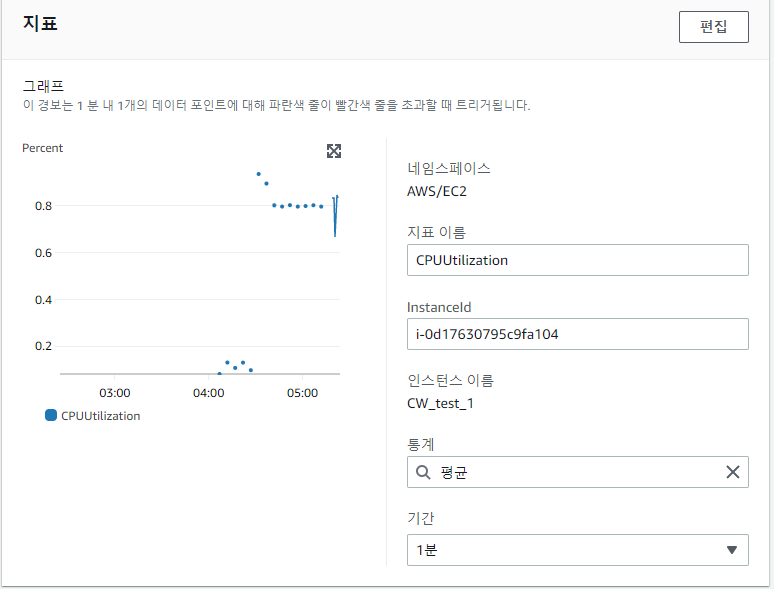
Task: Click the 그래프 section heading
Action: pos(43,86)
